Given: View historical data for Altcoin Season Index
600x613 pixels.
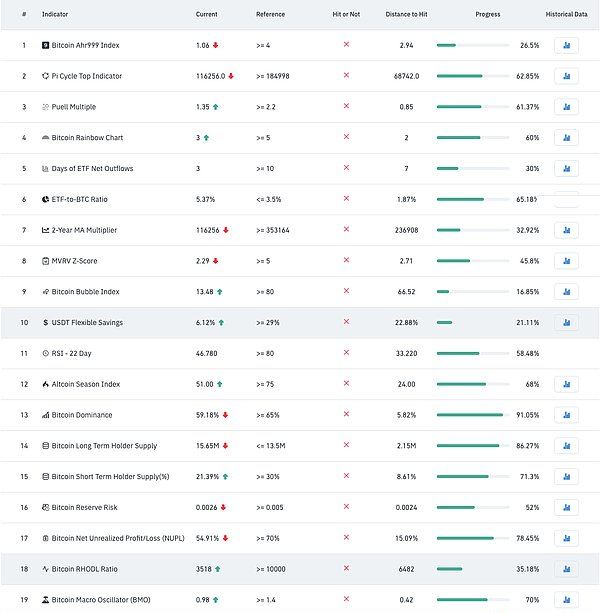Looking at the screenshot, I should click(x=566, y=384).
